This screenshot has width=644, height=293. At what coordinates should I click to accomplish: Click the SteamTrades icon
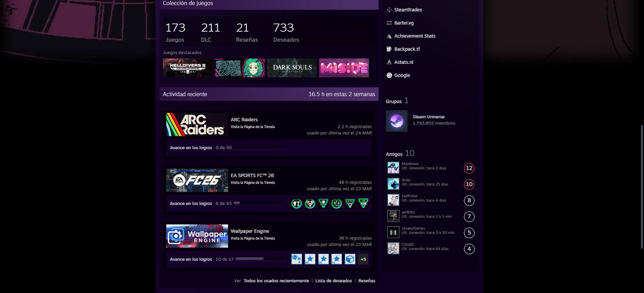pyautogui.click(x=389, y=10)
